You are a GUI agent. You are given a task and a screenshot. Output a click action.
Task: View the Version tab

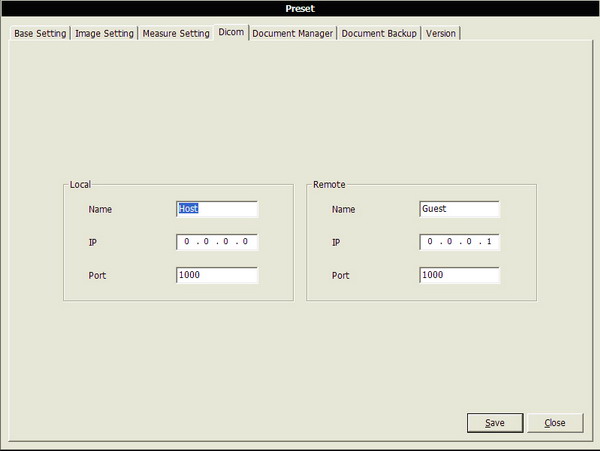[440, 33]
